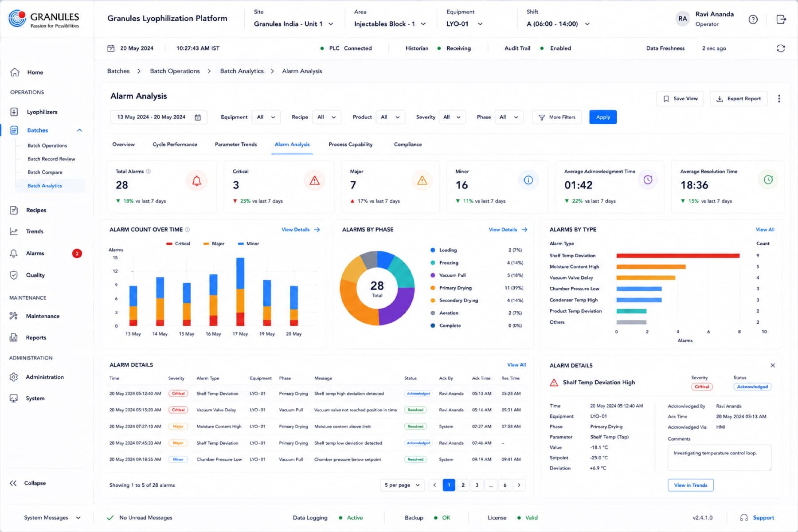Open Maintenance in the sidebar
Screen dimensions: 798x532
(x=43, y=316)
